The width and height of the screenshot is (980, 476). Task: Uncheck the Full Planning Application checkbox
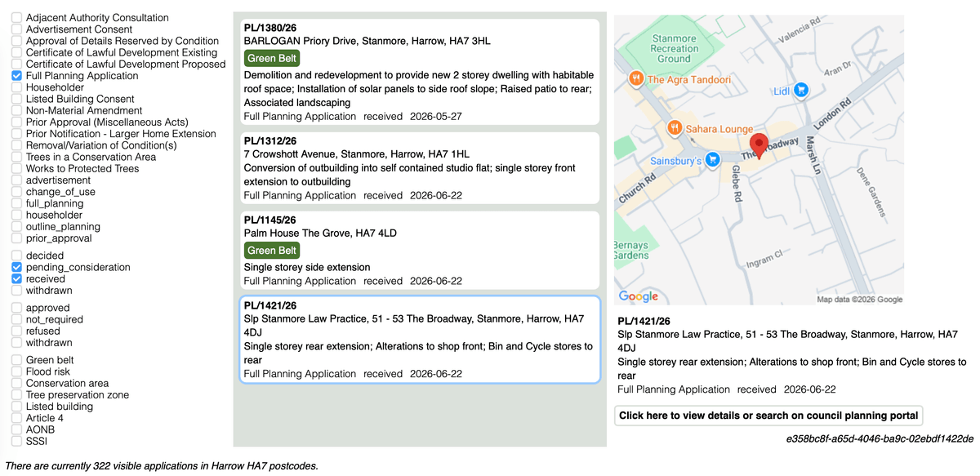tap(16, 76)
